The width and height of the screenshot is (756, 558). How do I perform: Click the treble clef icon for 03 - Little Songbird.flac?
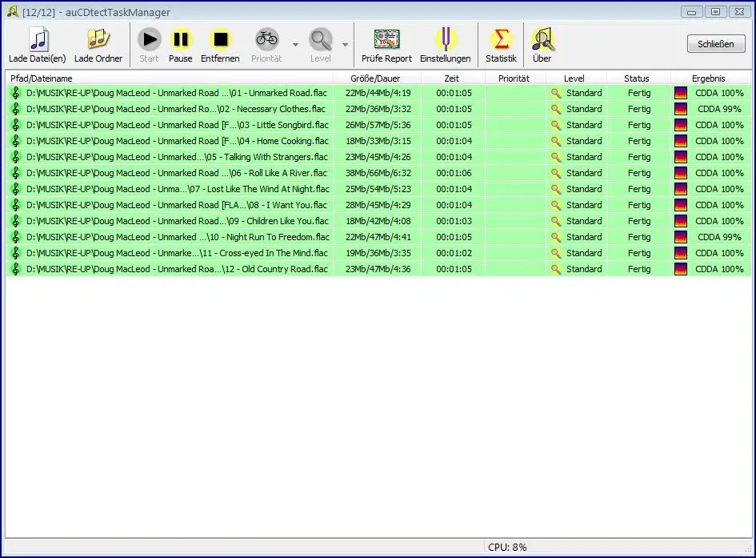tap(16, 124)
